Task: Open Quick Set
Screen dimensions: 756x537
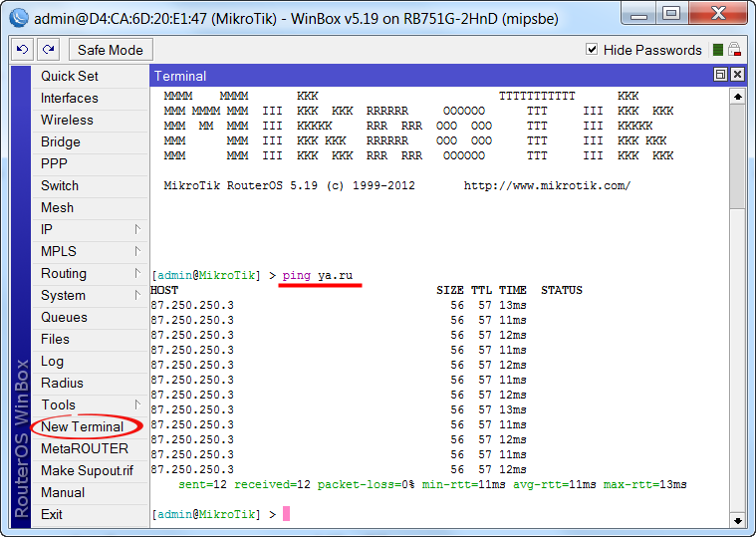Action: click(69, 76)
